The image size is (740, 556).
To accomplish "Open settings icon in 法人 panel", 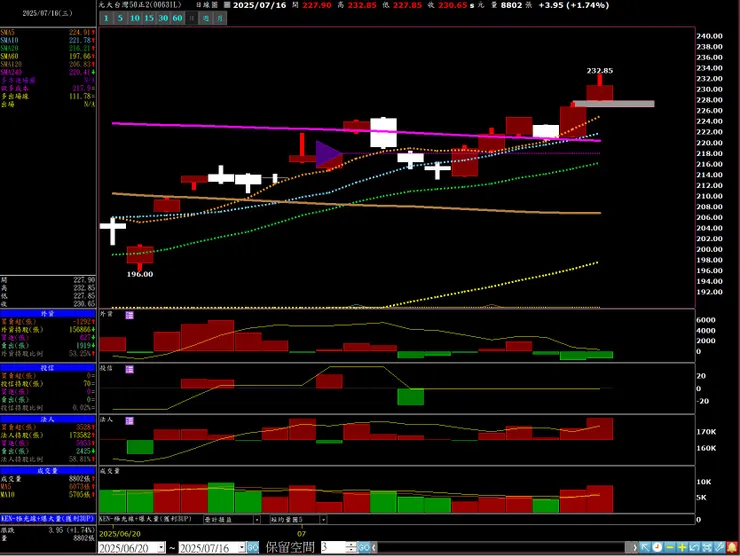I will click(x=129, y=421).
